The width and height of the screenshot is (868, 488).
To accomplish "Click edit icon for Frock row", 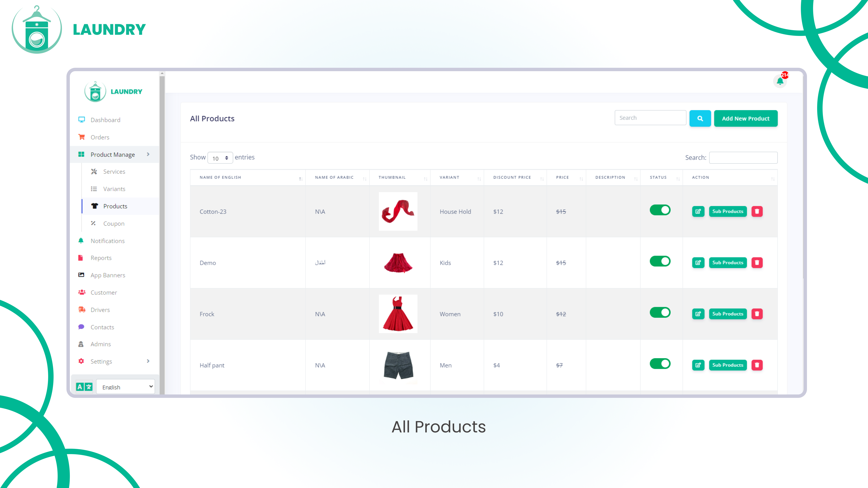I will 698,314.
